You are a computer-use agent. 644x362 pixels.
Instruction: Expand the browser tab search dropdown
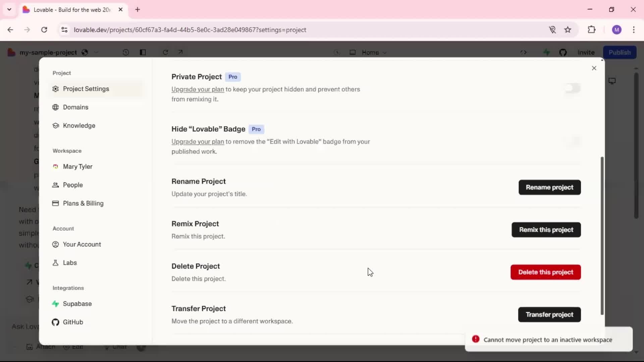(9, 9)
